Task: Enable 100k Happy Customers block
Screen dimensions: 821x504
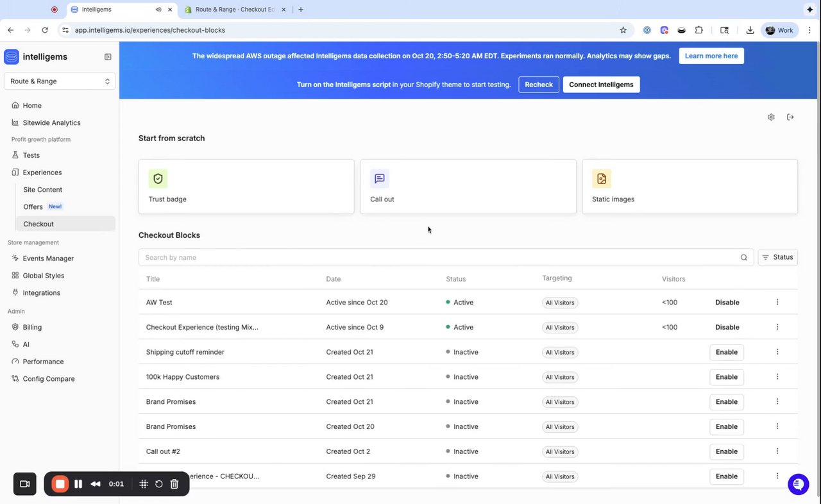Action: 727,377
